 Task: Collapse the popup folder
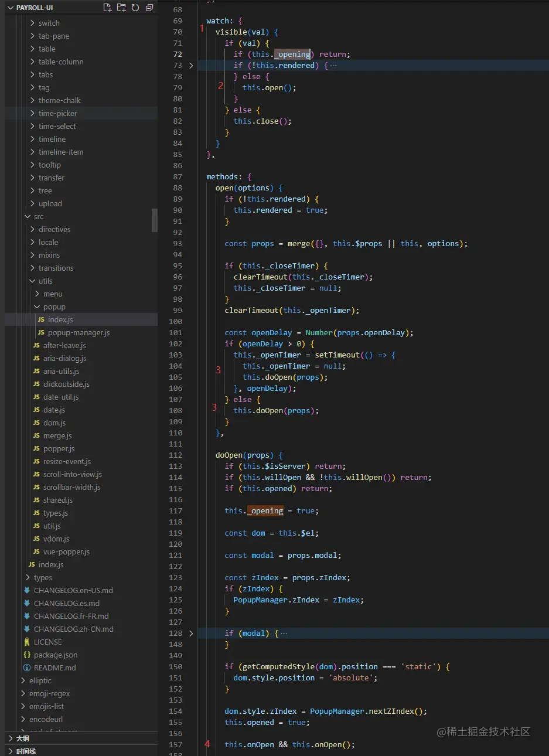click(54, 307)
